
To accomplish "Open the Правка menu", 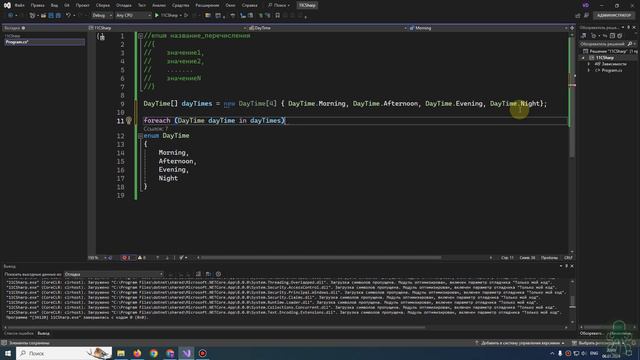I will (38, 5).
